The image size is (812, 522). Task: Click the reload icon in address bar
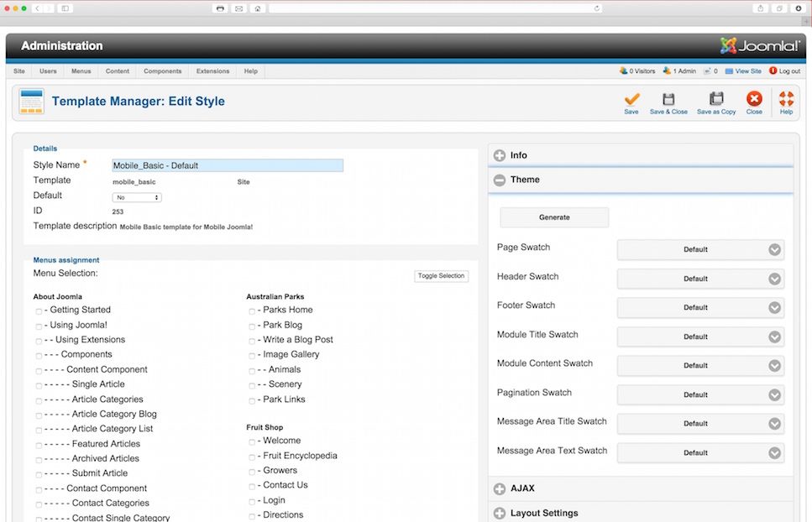(596, 8)
